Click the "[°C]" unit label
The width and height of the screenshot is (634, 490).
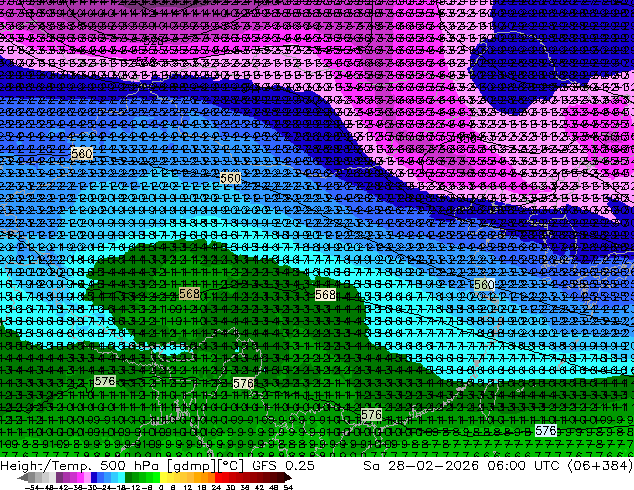pos(231,466)
